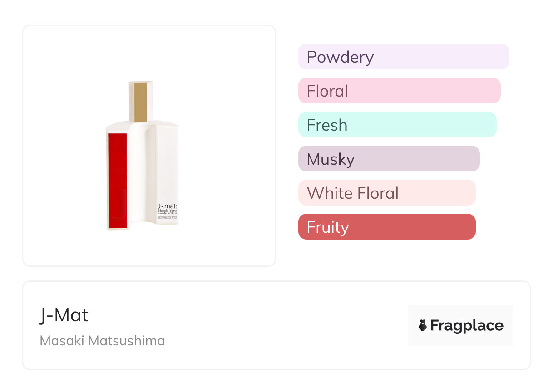Screen dimensions: 553x392
Task: Click the Fresh accord bar
Action: (397, 125)
